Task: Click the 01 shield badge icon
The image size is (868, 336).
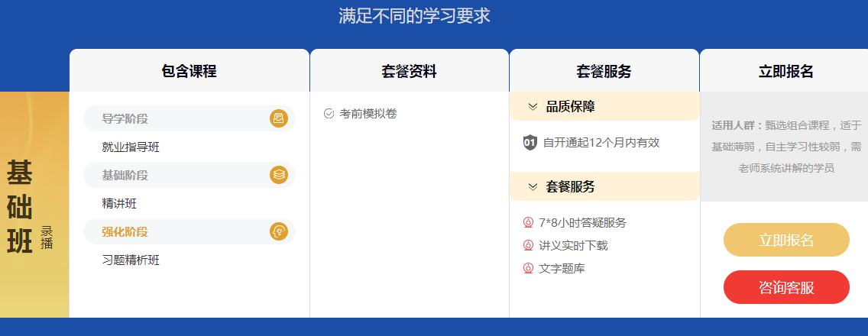Action: pos(530,143)
